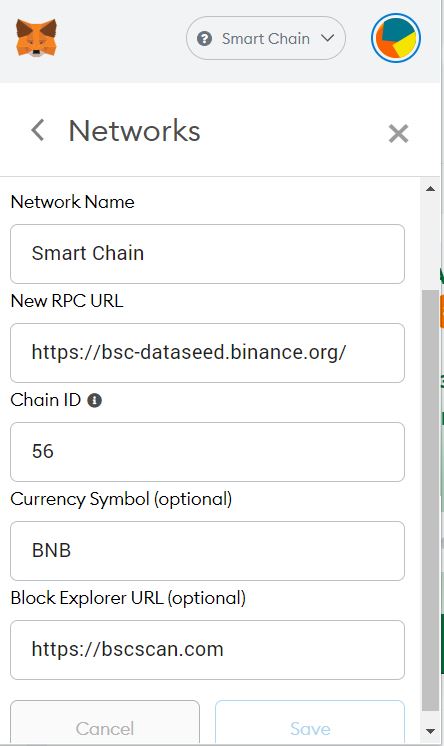Click the scrollbar up arrow
Image resolution: width=444 pixels, height=746 pixels.
pos(430,189)
